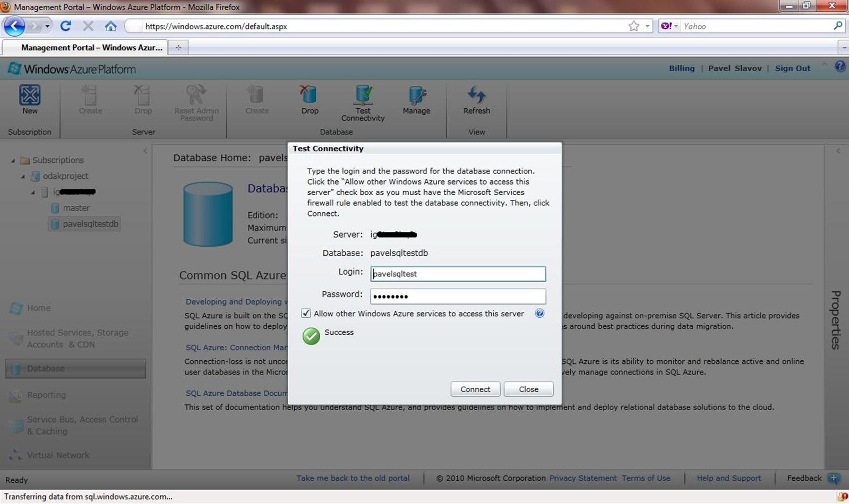The image size is (849, 504).
Task: Click the browser reload icon
Action: point(66,26)
